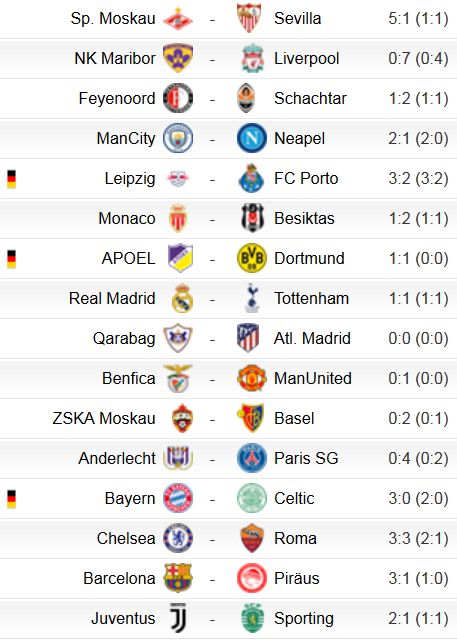Viewport: 457px width, 640px height.
Task: Click the Liverpool club crest
Action: 252,58
